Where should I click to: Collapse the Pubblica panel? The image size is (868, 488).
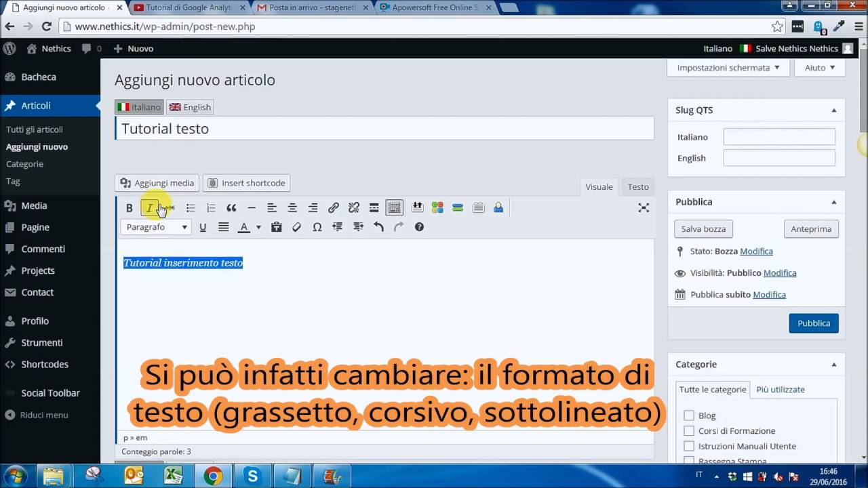tap(834, 202)
